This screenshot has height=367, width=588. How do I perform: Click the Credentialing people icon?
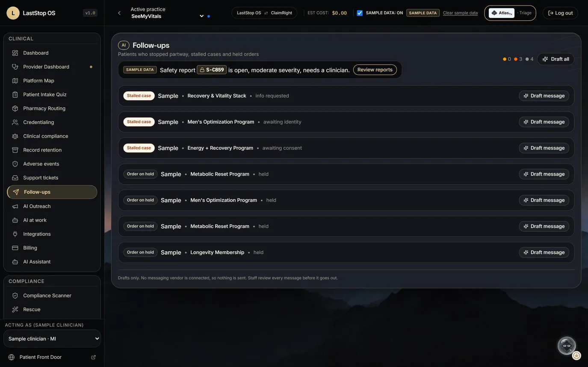pos(15,122)
